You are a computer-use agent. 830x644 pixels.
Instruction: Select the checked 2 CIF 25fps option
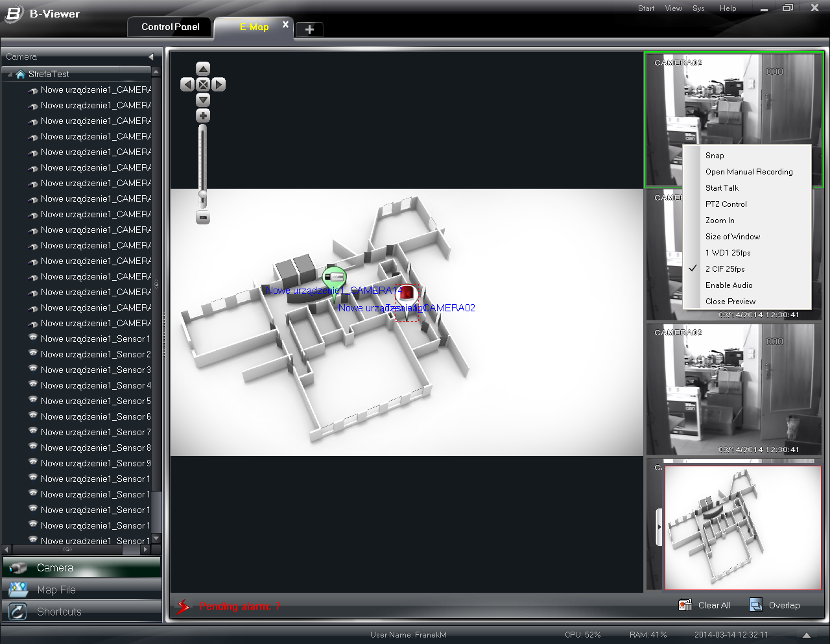[x=725, y=269]
